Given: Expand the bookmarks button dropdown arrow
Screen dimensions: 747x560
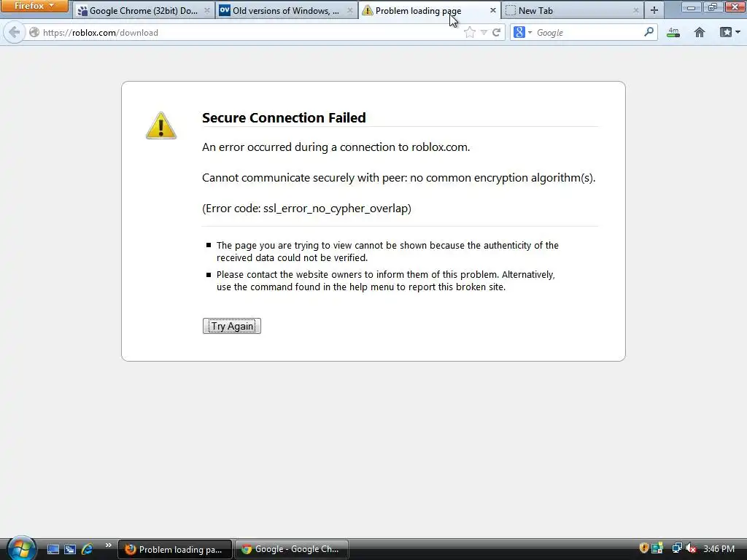Looking at the screenshot, I should click(x=738, y=32).
